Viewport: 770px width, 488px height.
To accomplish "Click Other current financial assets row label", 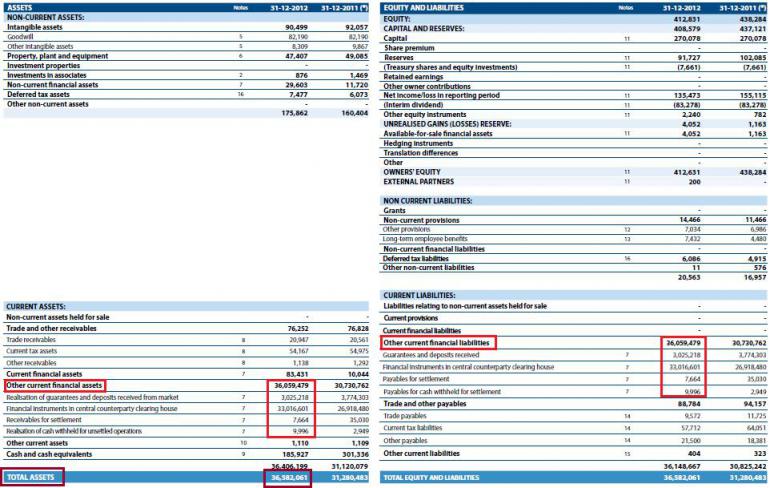I will [x=54, y=386].
